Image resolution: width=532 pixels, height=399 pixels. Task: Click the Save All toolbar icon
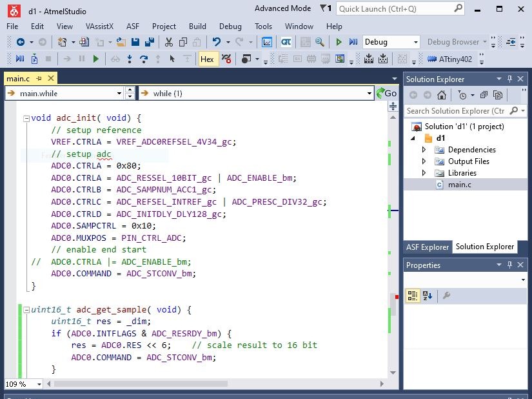150,42
